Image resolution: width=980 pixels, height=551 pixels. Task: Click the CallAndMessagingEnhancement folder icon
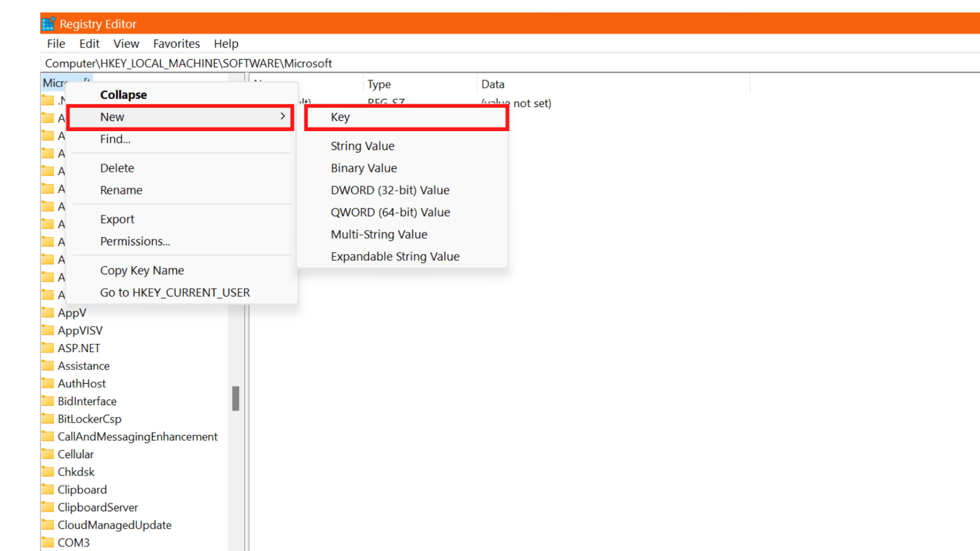[47, 436]
